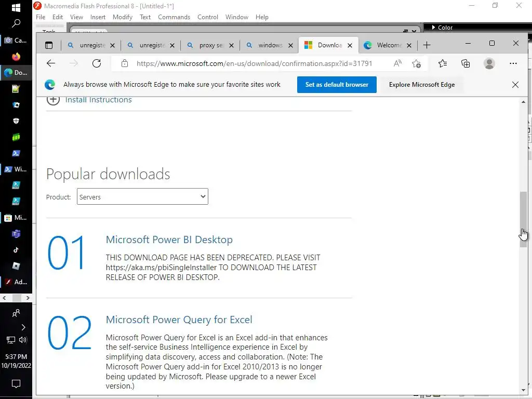Close the Welcome tab
Viewport: 532px width, 399px height.
[409, 46]
